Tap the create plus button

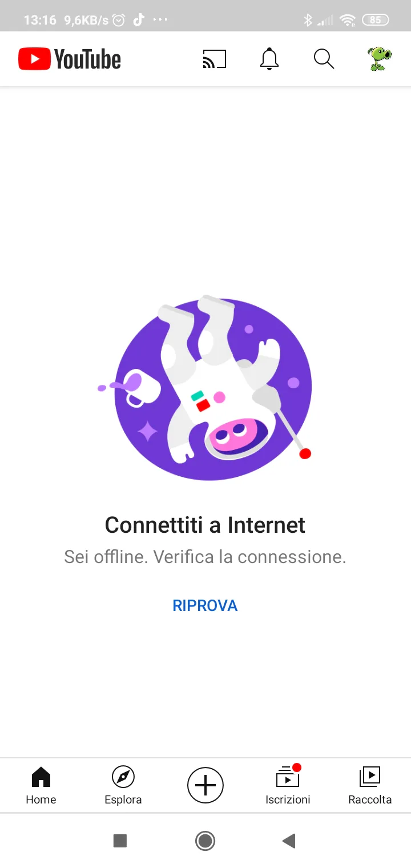tap(205, 786)
